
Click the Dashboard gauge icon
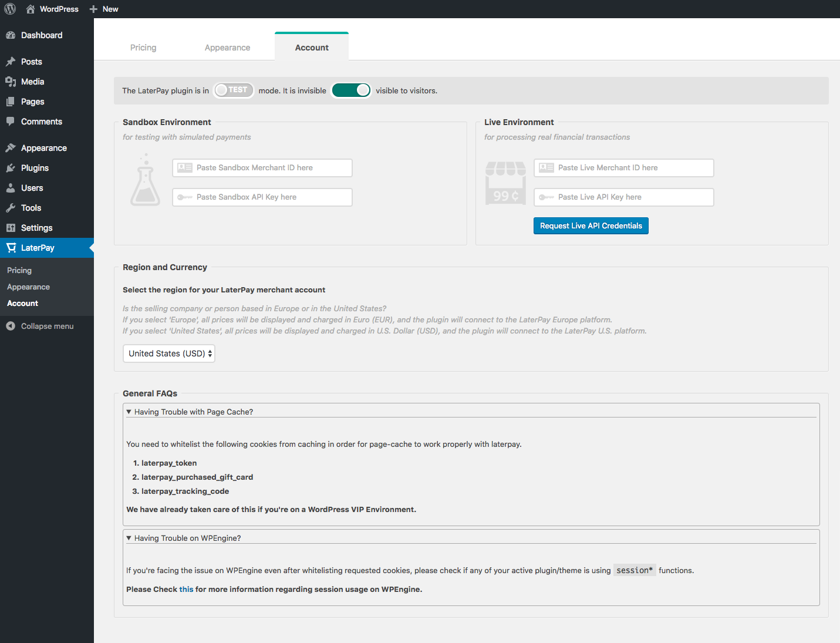[x=11, y=35]
